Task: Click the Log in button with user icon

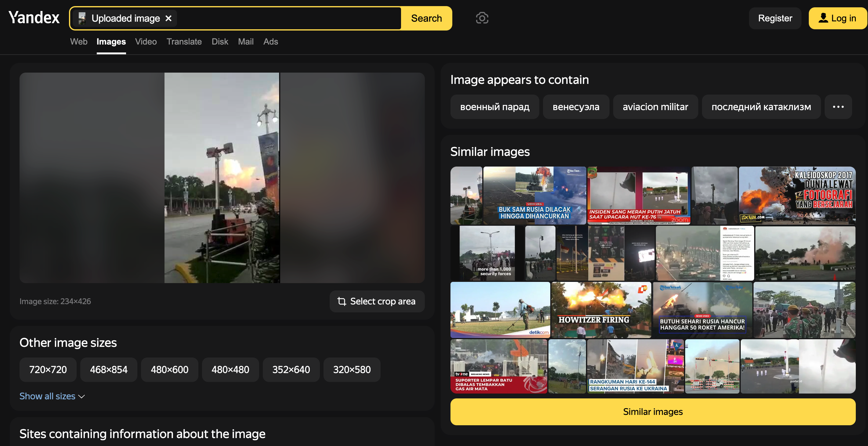Action: 837,18
